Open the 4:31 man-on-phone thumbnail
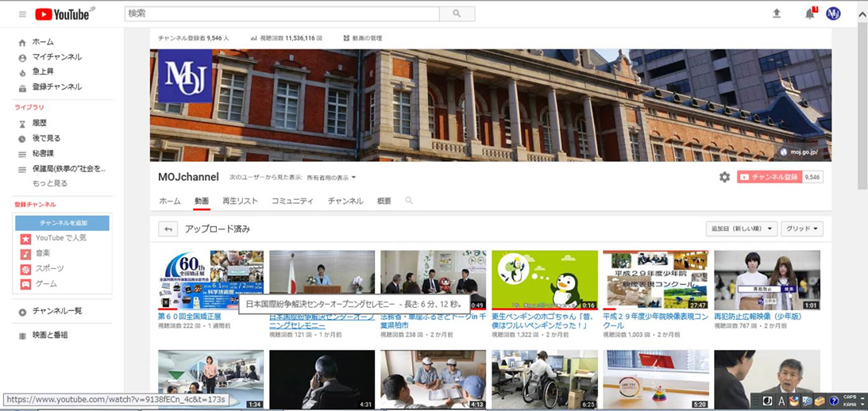 click(322, 379)
